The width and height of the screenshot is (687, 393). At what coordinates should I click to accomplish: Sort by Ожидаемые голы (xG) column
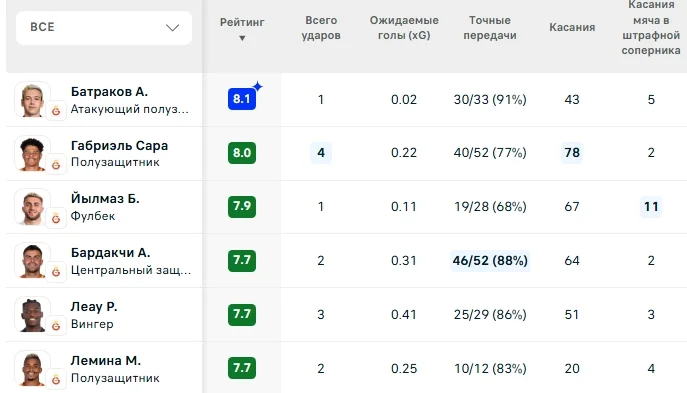(x=404, y=28)
